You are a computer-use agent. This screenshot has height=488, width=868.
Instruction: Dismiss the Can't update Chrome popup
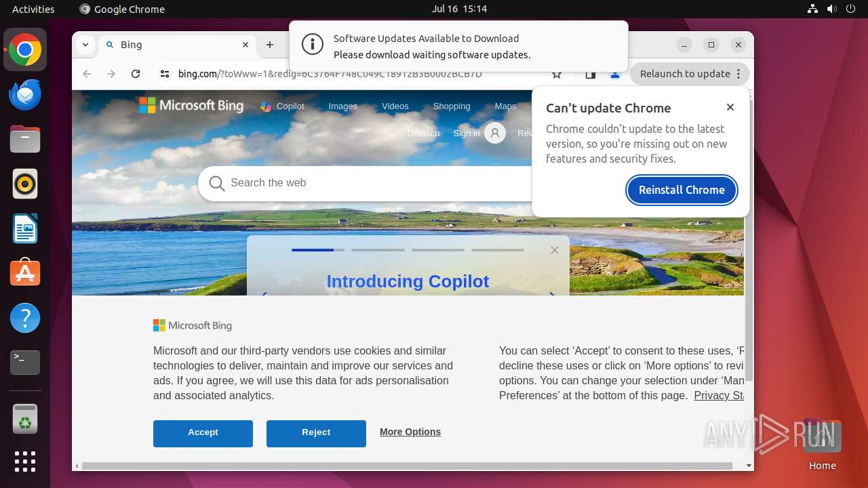click(730, 107)
